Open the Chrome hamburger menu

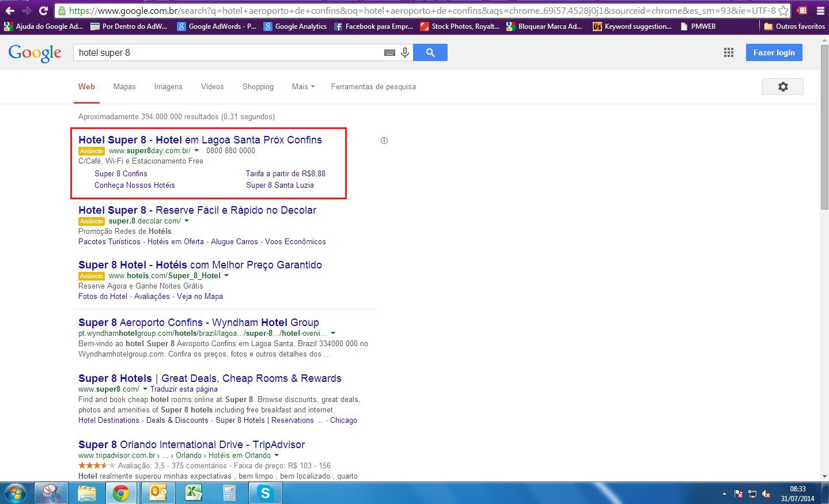[x=820, y=10]
